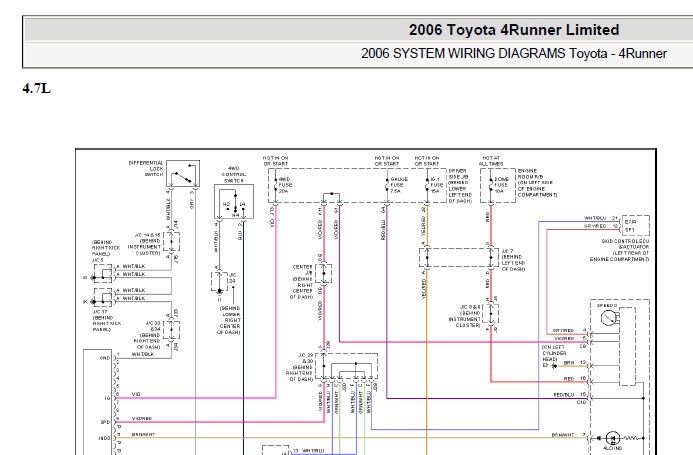
Task: Click the "J/C 29 & 30" junction connector label
Action: tap(300, 367)
